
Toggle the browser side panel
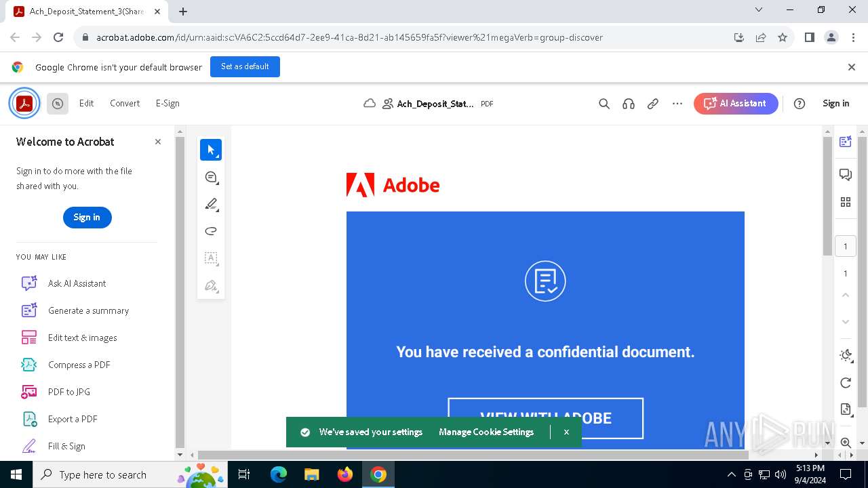(x=810, y=38)
